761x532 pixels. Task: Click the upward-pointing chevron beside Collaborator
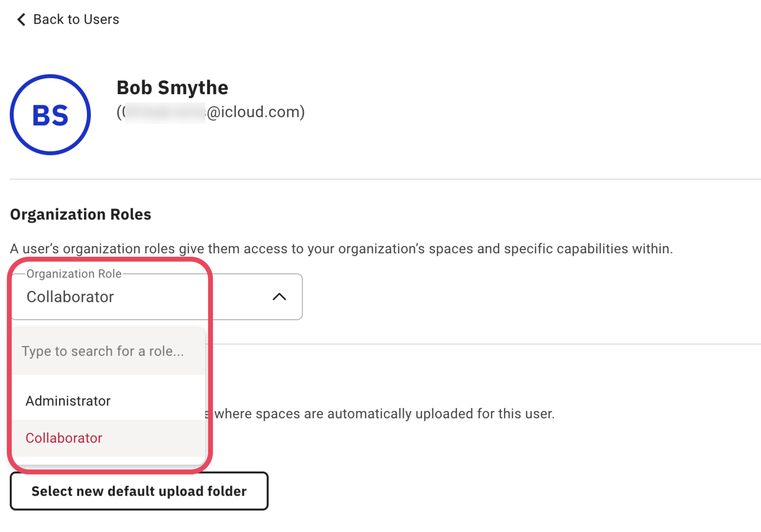point(279,297)
